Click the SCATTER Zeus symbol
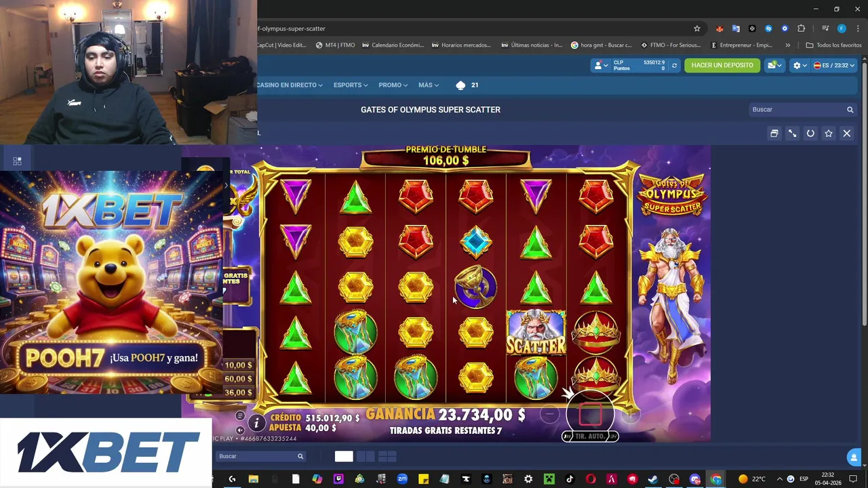 [536, 332]
